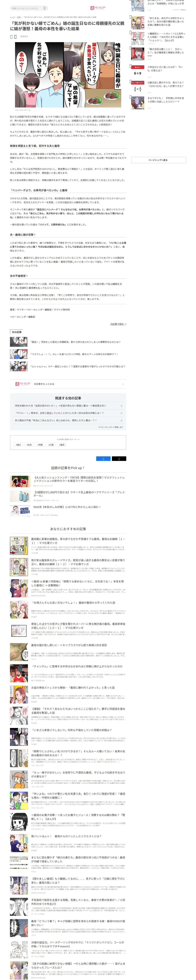The height and width of the screenshot is (980, 196).
Task: Open related article 夫と親友が不倫「本当にごめんなさい」
Action: pyautogui.click(x=68, y=420)
